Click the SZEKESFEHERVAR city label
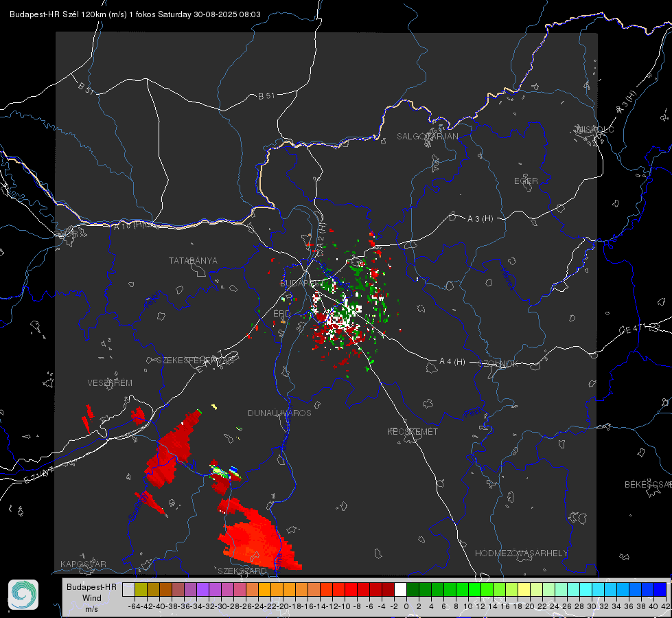Screen dimensions: 672x618 pos(196,360)
